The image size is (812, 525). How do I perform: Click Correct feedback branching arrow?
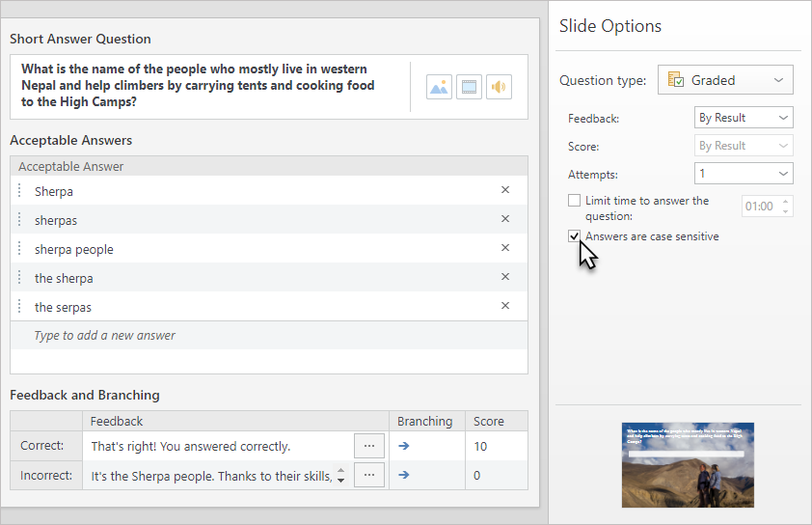(404, 446)
